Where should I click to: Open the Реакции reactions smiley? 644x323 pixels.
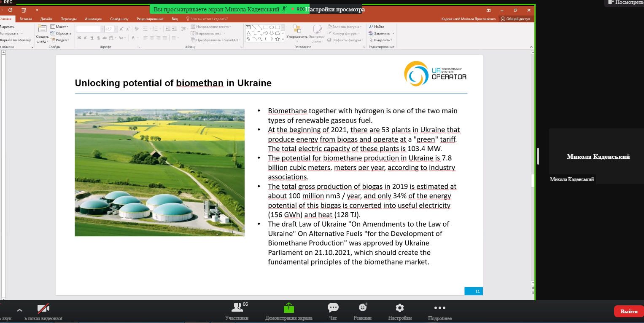[363, 308]
